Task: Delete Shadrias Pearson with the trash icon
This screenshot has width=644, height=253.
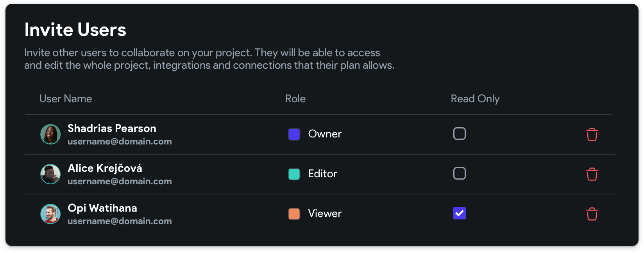Action: pos(592,134)
